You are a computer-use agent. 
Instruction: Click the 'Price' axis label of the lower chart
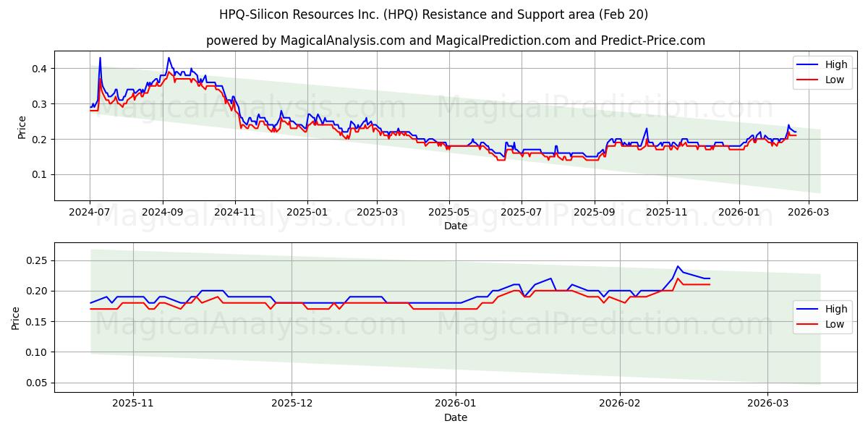coord(16,318)
